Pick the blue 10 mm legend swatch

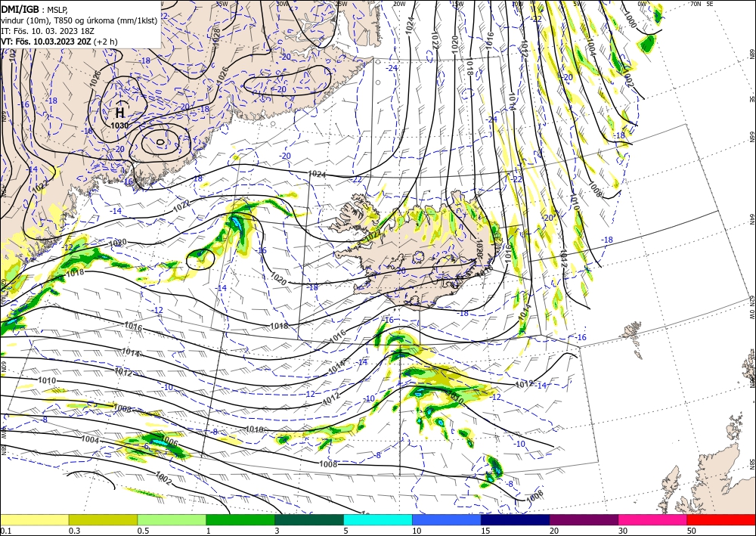447,519
